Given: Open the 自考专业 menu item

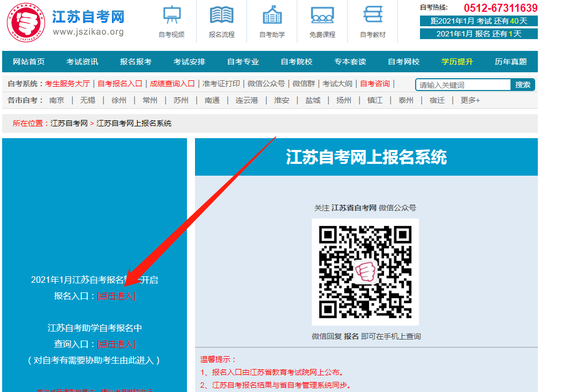Looking at the screenshot, I should [243, 62].
